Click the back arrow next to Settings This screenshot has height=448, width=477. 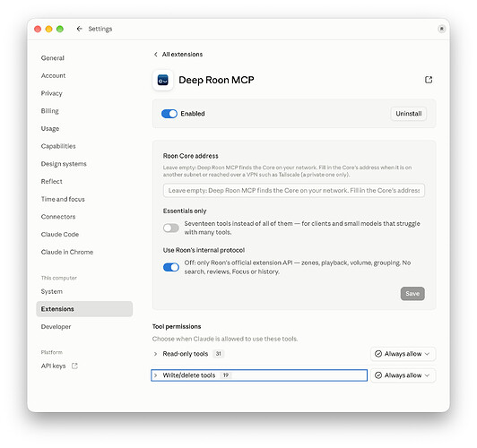(80, 29)
